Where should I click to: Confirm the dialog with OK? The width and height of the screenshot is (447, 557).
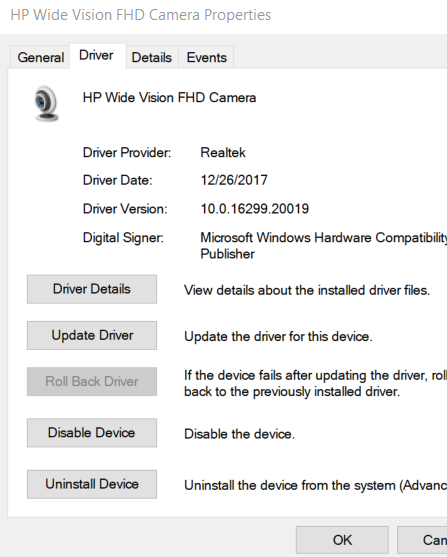coord(342,540)
